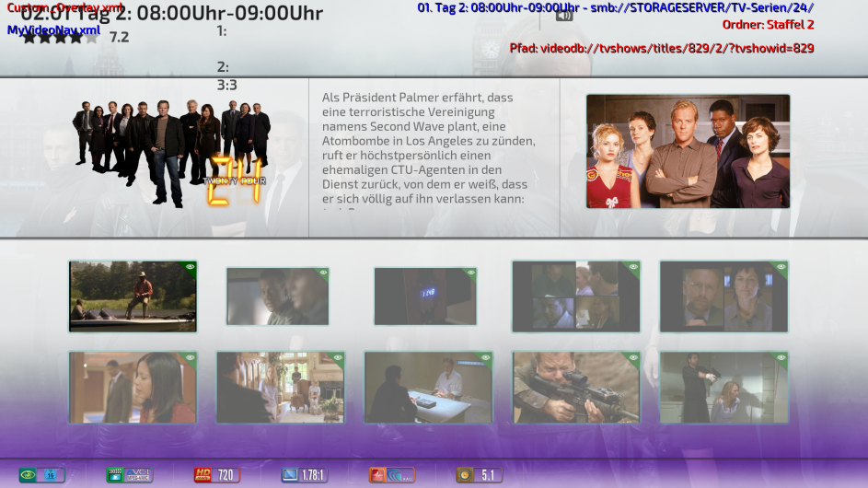This screenshot has width=868, height=488.
Task: Click the 'Pfad: videodb://tvshows/titles/829/2/' text
Action: point(662,48)
